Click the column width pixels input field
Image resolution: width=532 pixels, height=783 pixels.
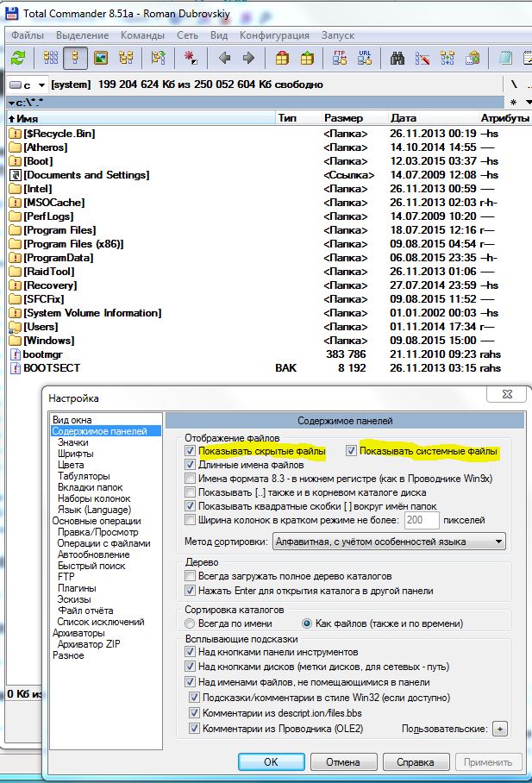click(x=421, y=521)
